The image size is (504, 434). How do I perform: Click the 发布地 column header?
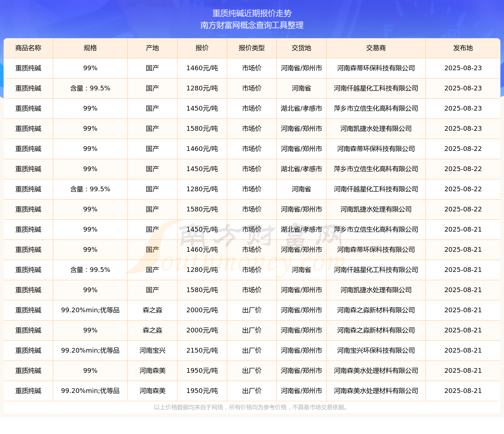(x=463, y=48)
